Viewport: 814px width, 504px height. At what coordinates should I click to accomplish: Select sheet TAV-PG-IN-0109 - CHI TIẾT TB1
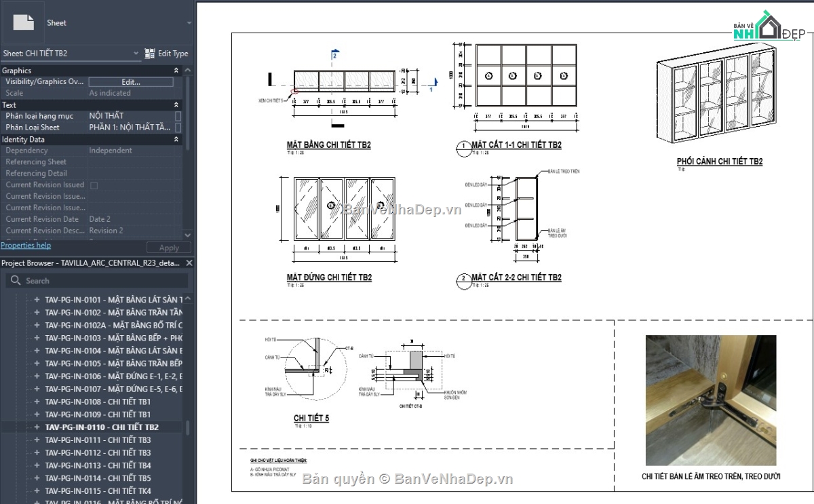[98, 414]
